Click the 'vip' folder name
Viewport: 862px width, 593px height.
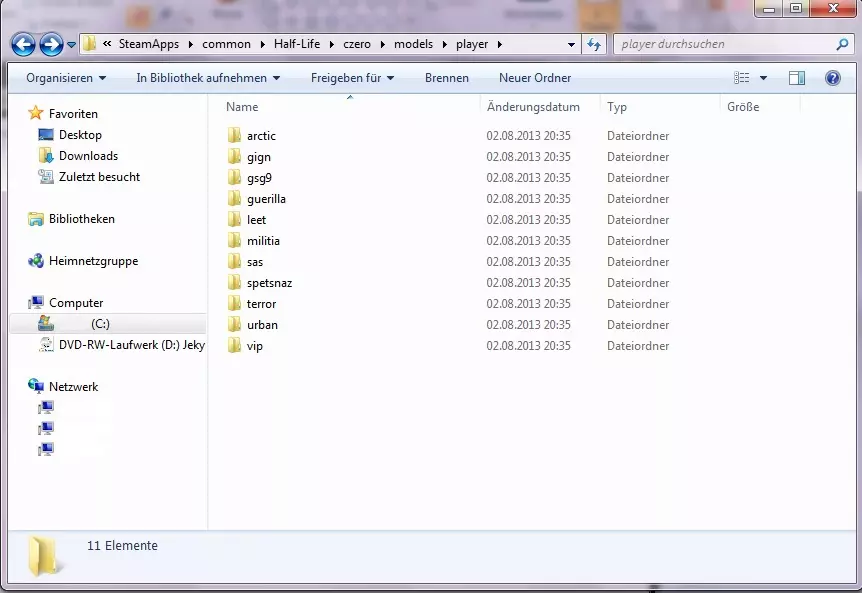[255, 346]
